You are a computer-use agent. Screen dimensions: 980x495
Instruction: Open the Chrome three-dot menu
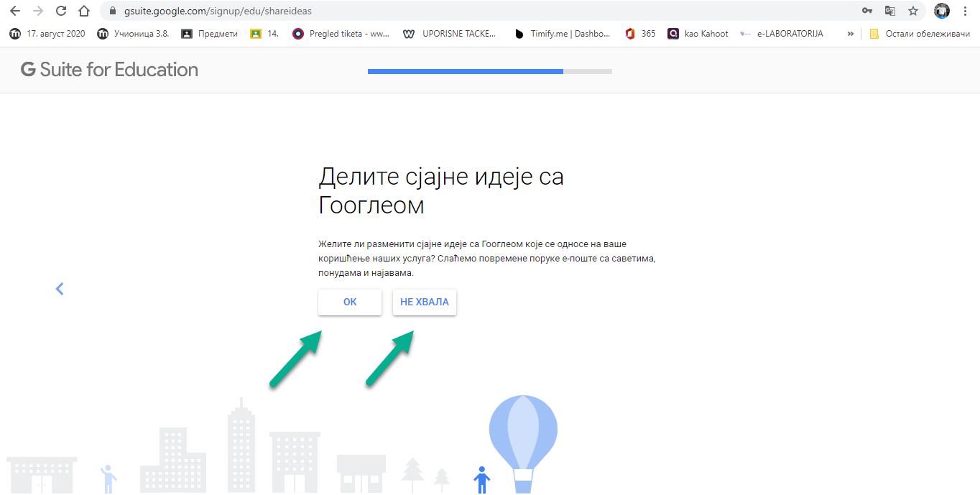(965, 11)
